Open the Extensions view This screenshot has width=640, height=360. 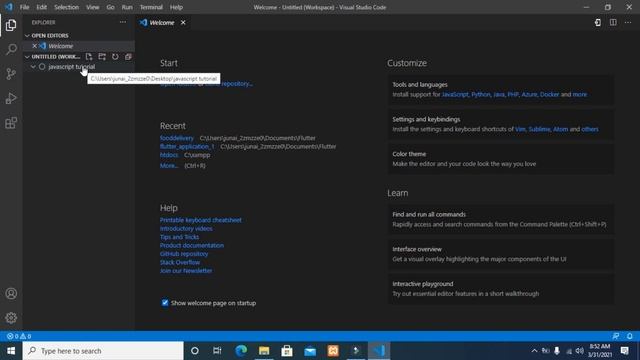(x=11, y=123)
